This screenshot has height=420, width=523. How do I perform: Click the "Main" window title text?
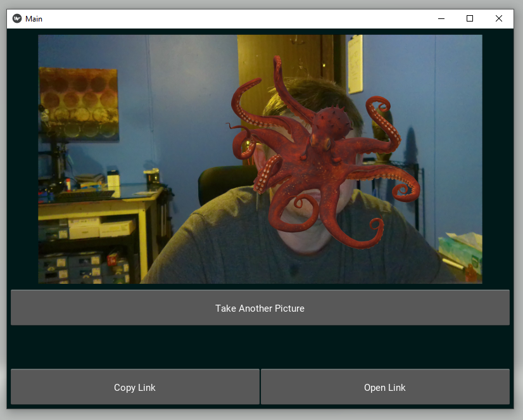[34, 19]
